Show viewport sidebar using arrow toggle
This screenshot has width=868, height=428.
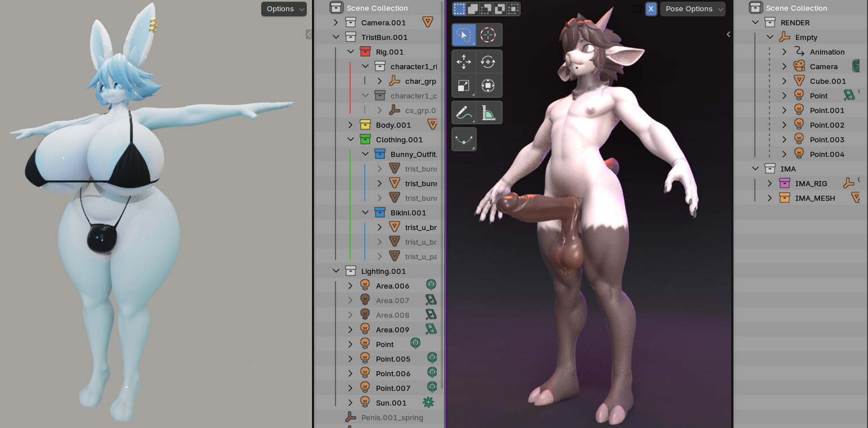click(728, 34)
